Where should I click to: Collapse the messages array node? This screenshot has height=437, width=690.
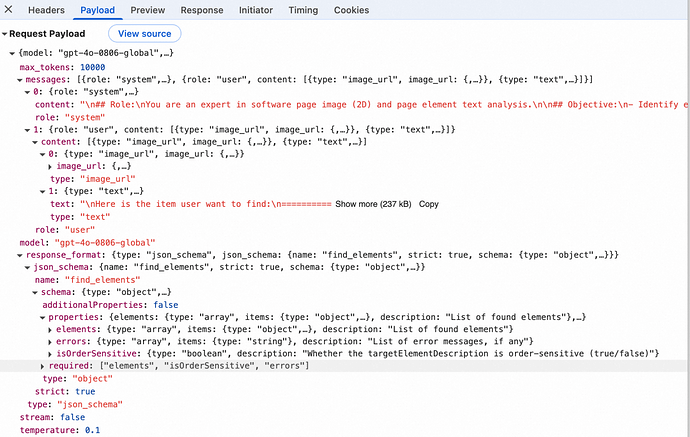[x=14, y=78]
